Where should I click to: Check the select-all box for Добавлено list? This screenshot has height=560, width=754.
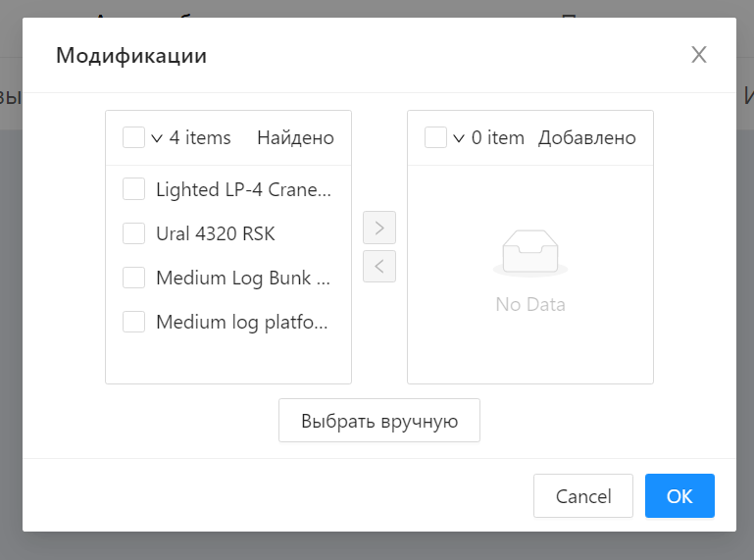(x=435, y=137)
